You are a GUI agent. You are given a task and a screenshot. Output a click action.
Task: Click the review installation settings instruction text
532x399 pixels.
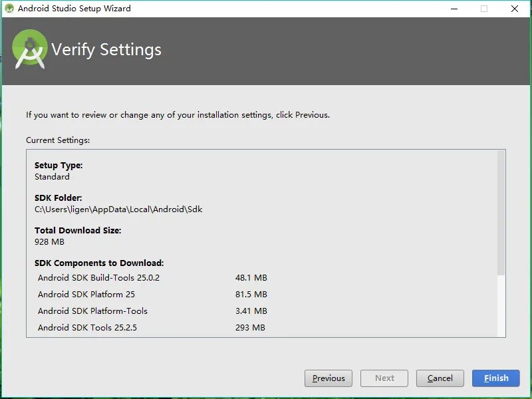[x=178, y=115]
